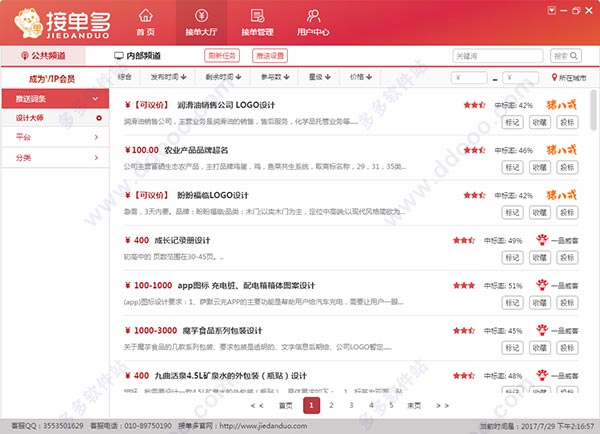This screenshot has height=434, width=600.
Task: Go to the previous page arrows
Action: tap(257, 405)
